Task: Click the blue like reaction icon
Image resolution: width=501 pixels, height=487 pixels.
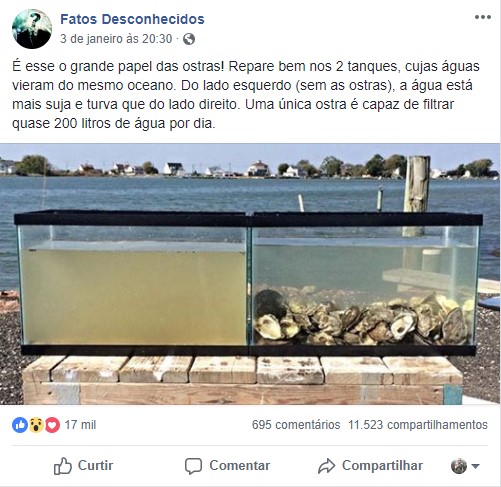Action: (x=20, y=425)
